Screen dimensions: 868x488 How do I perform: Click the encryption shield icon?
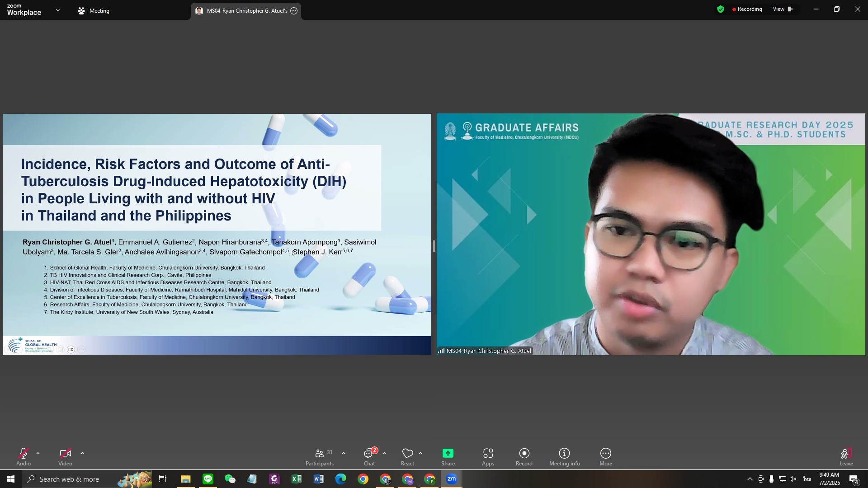[x=721, y=9]
